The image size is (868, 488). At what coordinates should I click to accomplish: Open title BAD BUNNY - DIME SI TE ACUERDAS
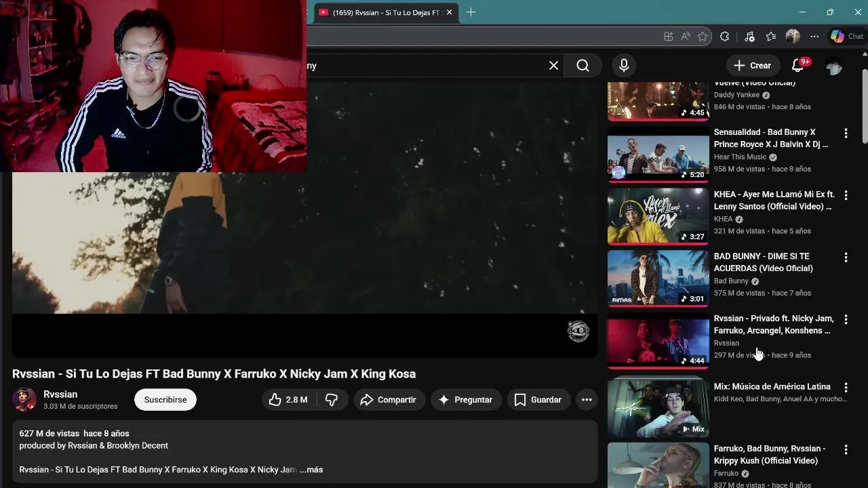[x=764, y=262]
